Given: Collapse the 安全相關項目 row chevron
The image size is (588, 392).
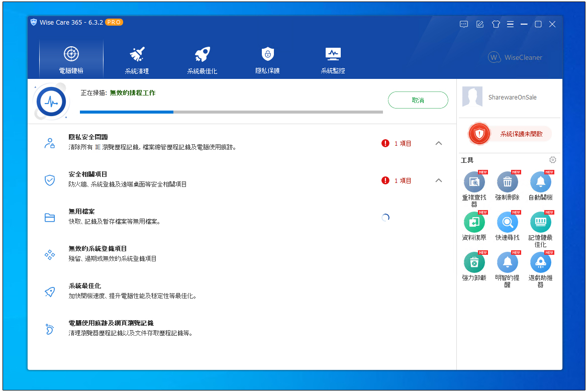Looking at the screenshot, I should click(439, 180).
